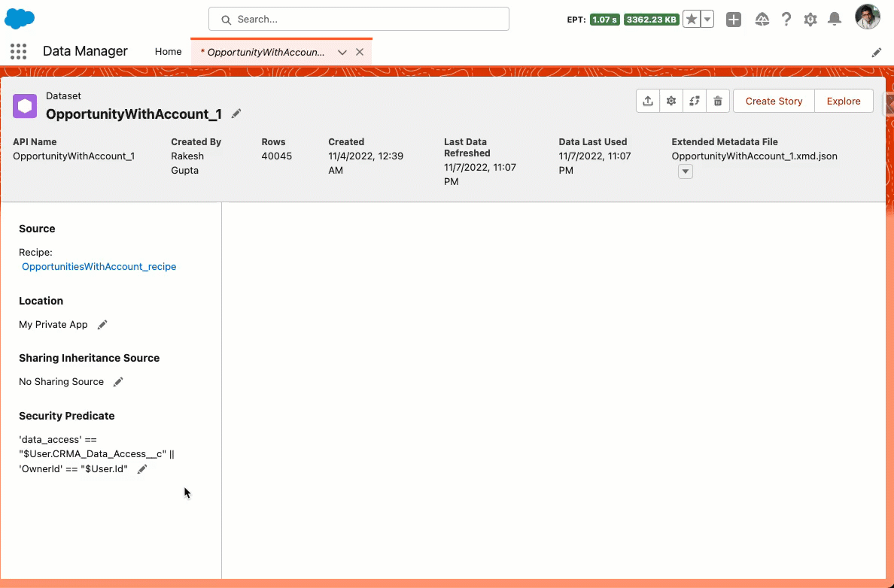This screenshot has height=588, width=894.
Task: Open dataset settings via gear icon
Action: click(670, 100)
